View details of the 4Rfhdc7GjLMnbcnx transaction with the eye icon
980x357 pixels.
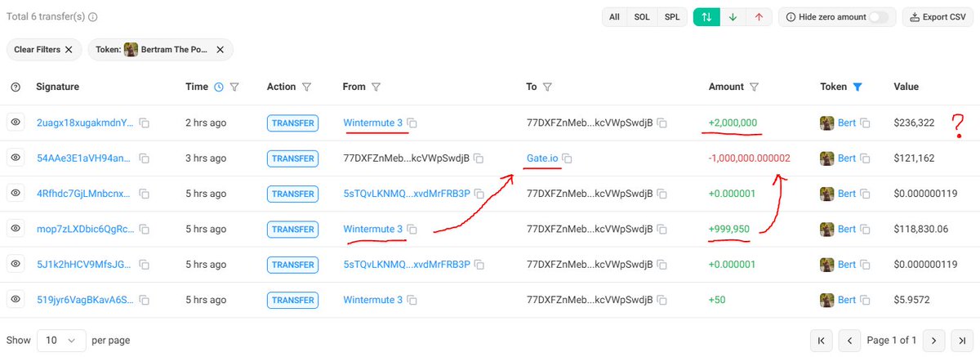[15, 194]
